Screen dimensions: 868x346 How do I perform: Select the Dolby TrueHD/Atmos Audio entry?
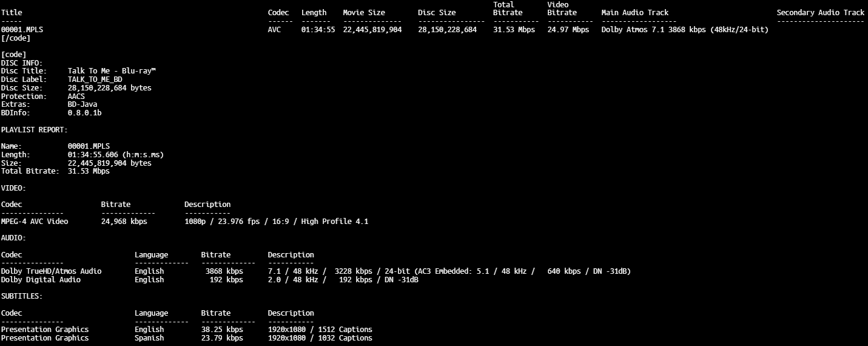coord(52,271)
